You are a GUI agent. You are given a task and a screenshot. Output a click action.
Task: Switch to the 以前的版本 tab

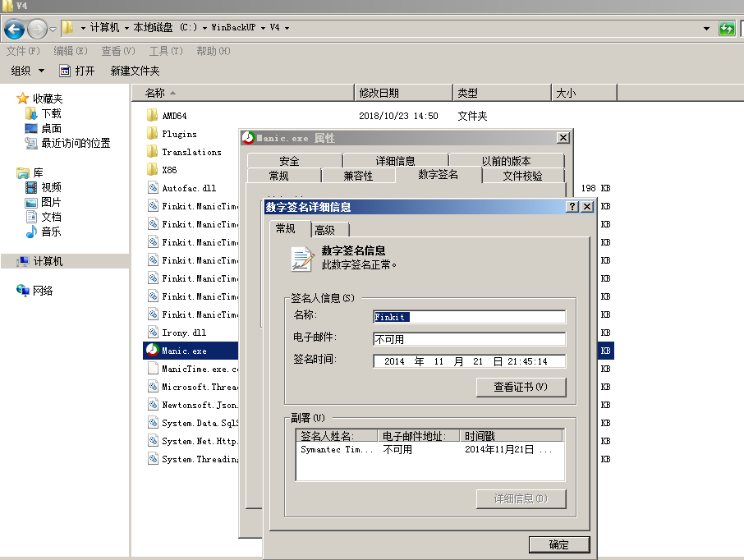(x=507, y=160)
